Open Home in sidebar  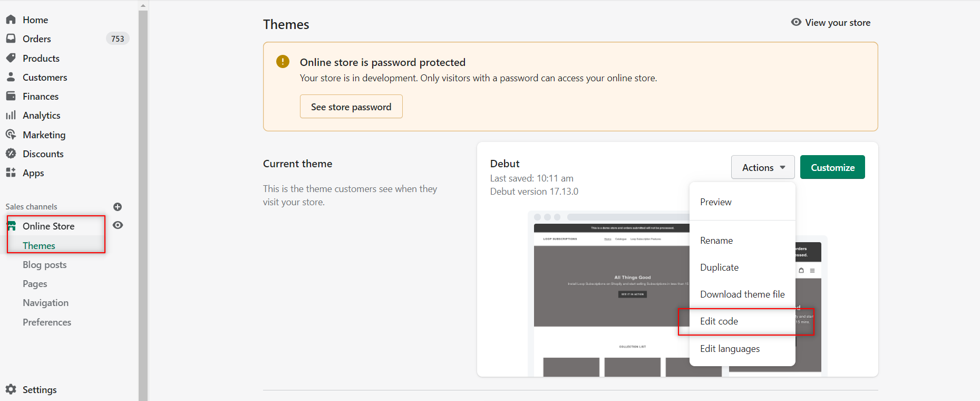click(x=35, y=20)
